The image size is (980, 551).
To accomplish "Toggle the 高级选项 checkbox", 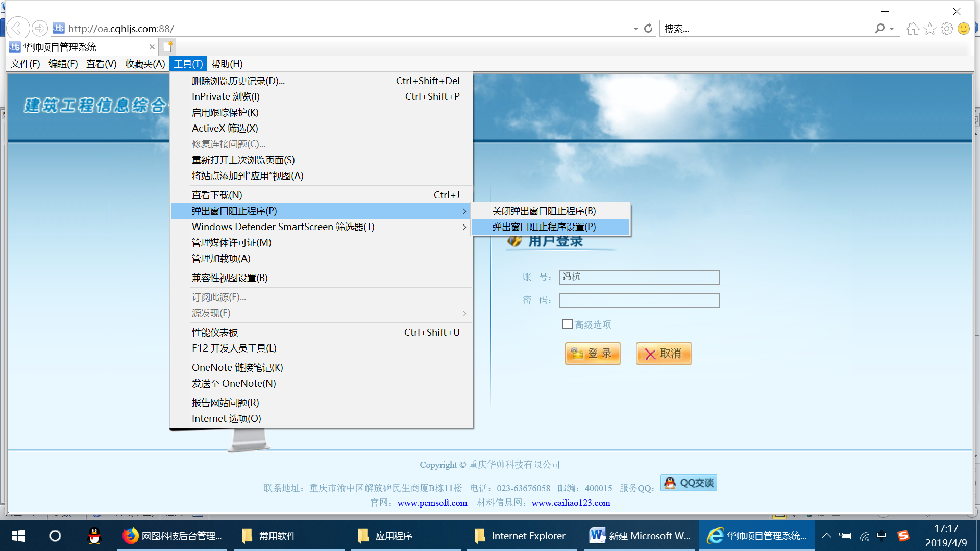I will (x=567, y=324).
